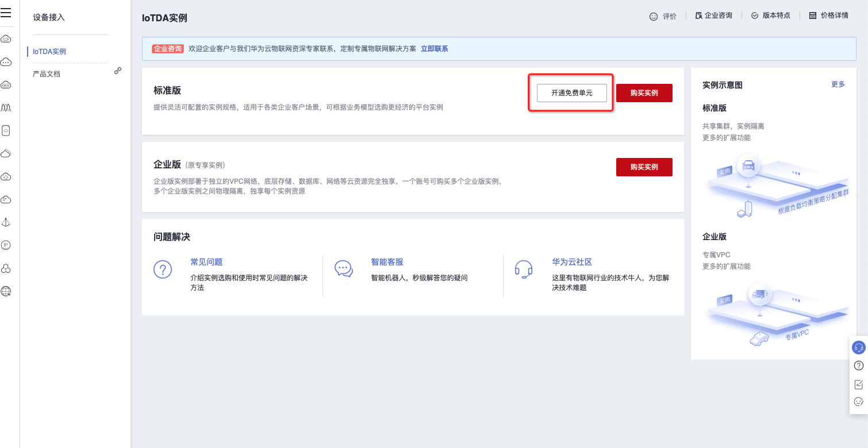
Task: Click the 问题解决 section heading
Action: (x=172, y=237)
